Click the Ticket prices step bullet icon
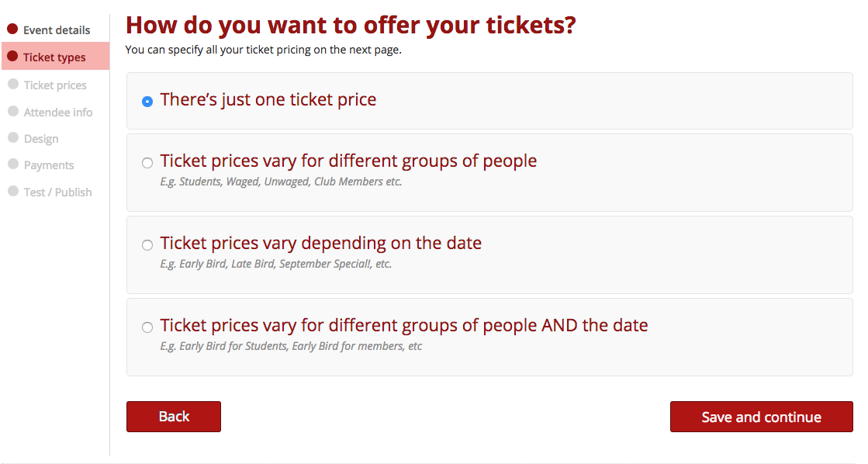 click(13, 85)
